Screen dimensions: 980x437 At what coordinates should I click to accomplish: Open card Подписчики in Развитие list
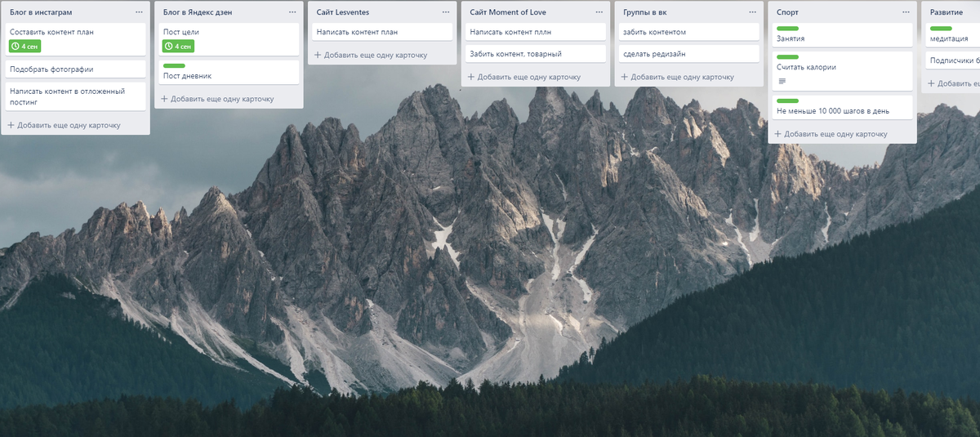[x=952, y=60]
